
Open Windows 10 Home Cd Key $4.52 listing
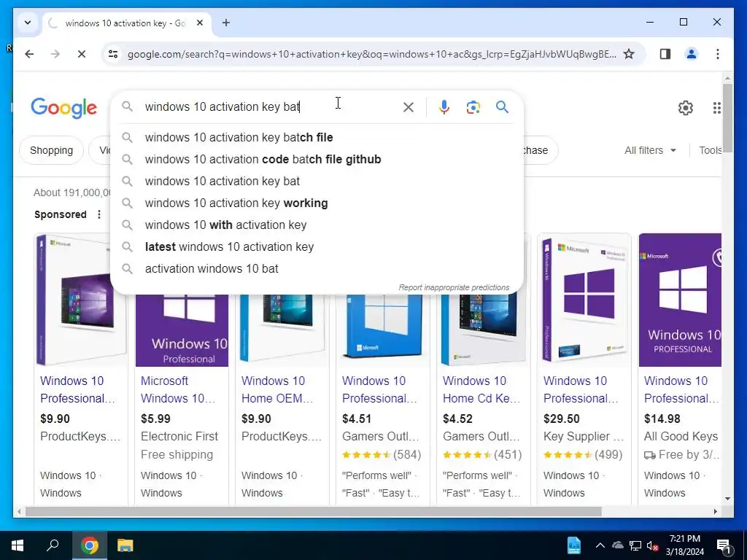point(481,389)
